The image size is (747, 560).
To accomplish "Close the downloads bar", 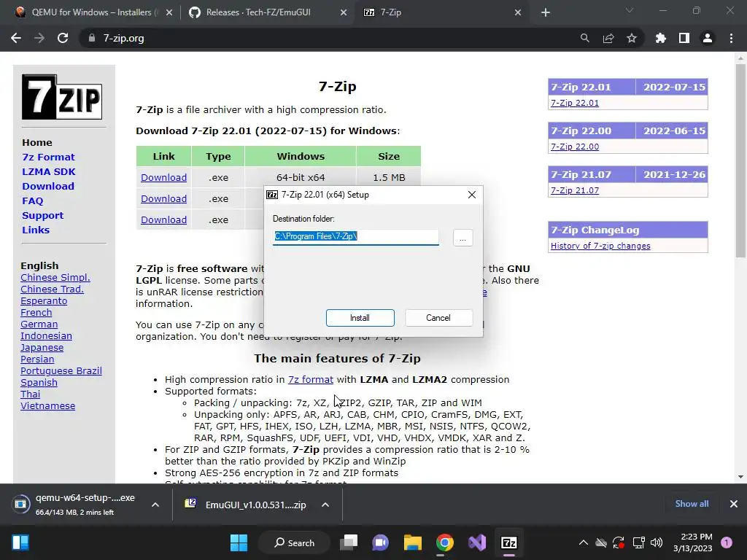I will click(734, 504).
